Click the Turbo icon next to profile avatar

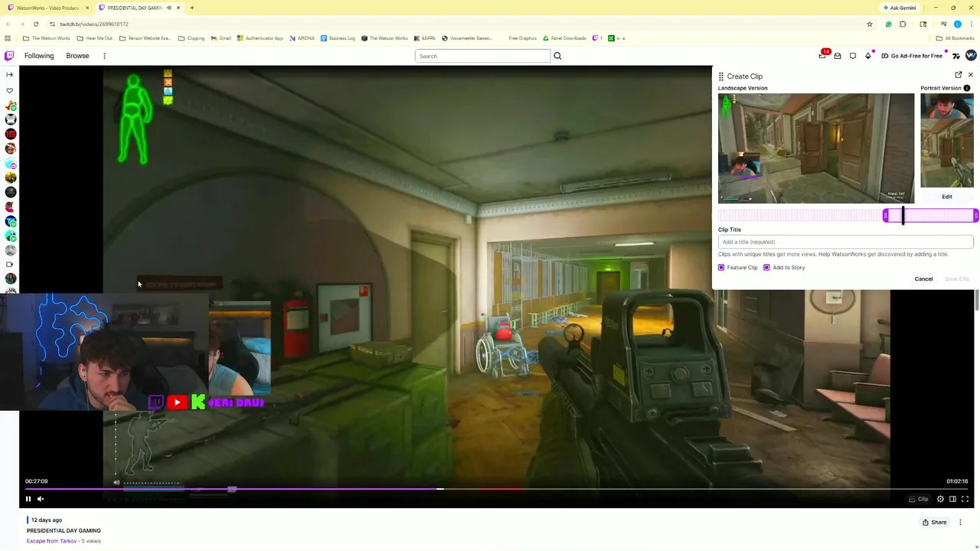pos(956,56)
